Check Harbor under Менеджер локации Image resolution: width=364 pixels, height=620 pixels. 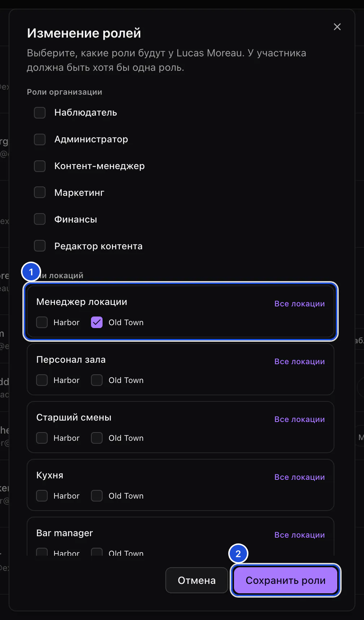[42, 322]
